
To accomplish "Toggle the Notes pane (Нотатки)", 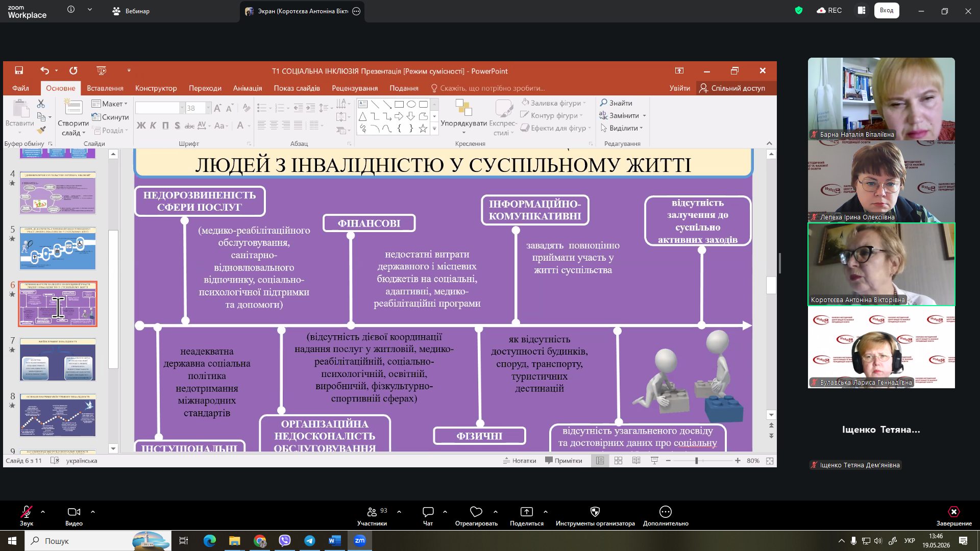I will (520, 461).
